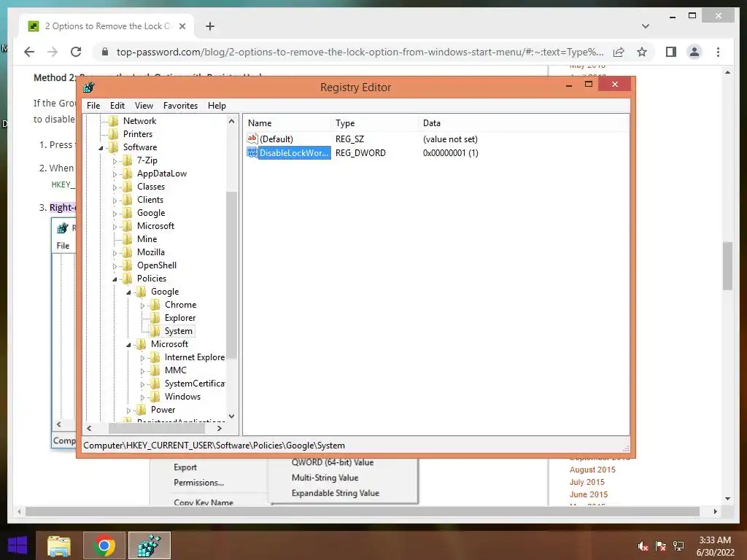The height and width of the screenshot is (560, 747).
Task: Open Chrome profile avatar menu
Action: (694, 52)
